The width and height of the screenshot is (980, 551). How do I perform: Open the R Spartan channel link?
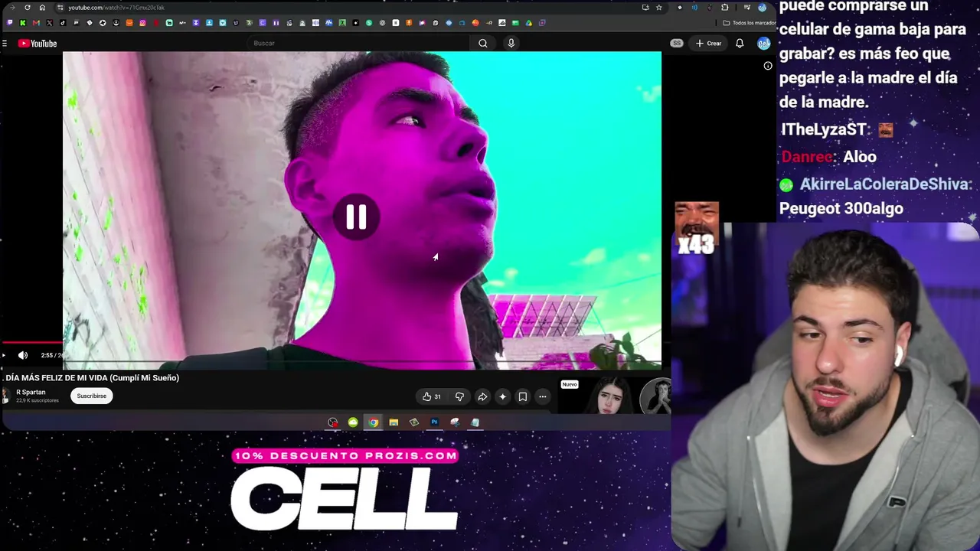coord(31,392)
